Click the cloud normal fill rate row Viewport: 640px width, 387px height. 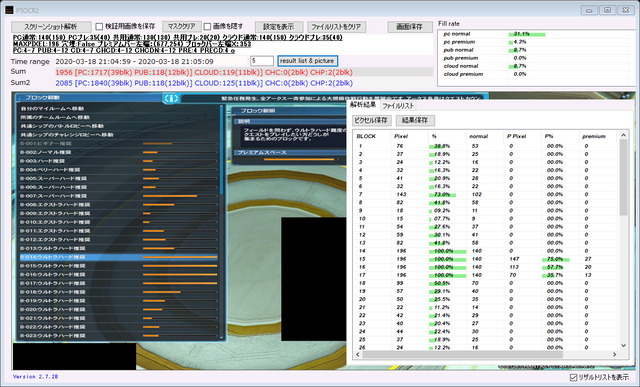pos(535,66)
